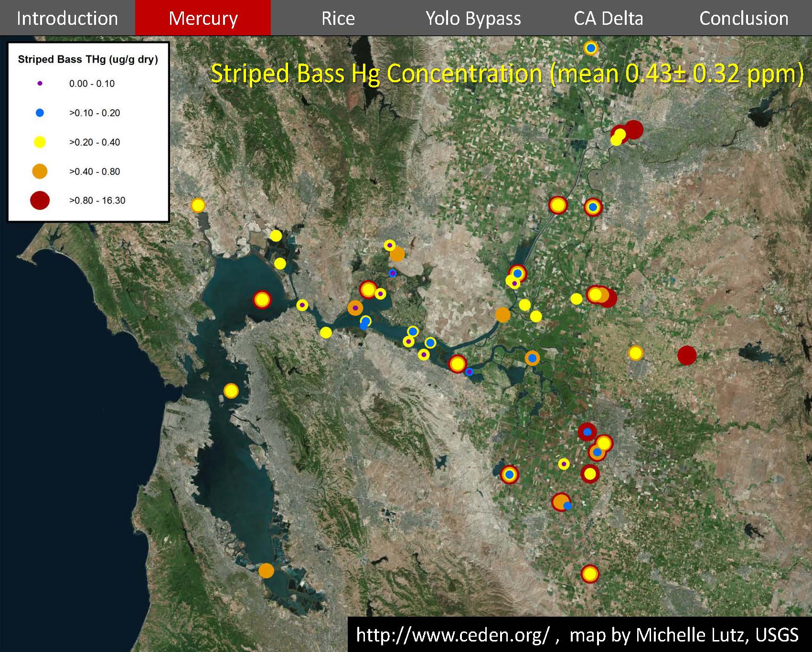Switch to the Rice tab

point(338,18)
